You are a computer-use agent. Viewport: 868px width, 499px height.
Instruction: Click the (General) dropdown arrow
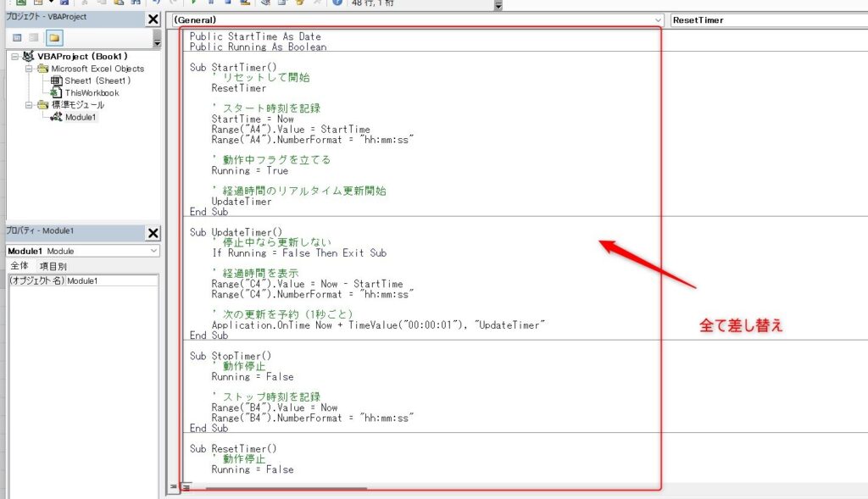pos(658,20)
